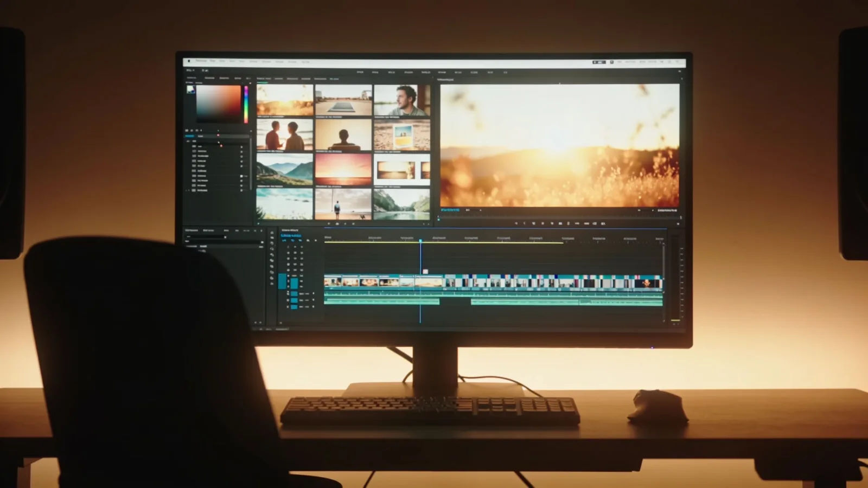868x488 pixels.
Task: Toggle the nest-sequences button in timeline header
Action: (284, 240)
